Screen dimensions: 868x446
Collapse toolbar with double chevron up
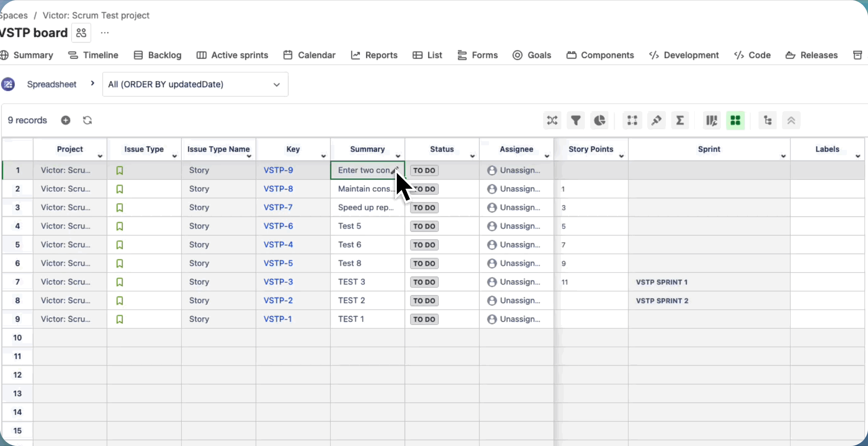coord(791,121)
